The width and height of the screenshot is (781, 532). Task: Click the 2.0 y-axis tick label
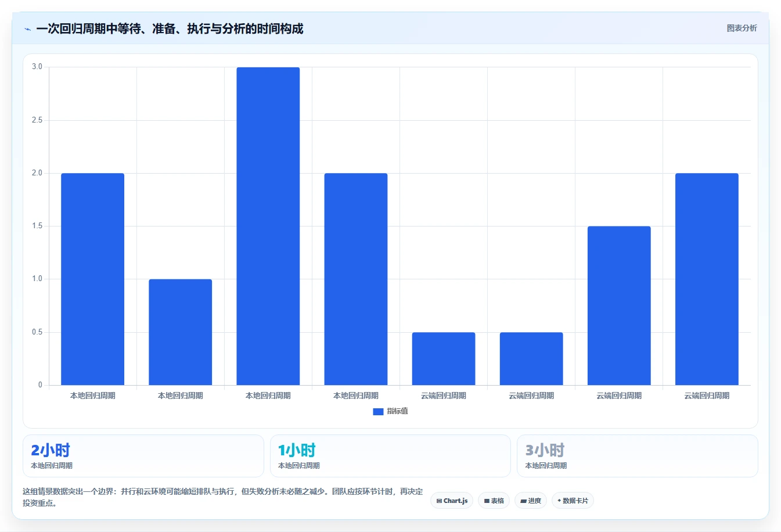37,173
